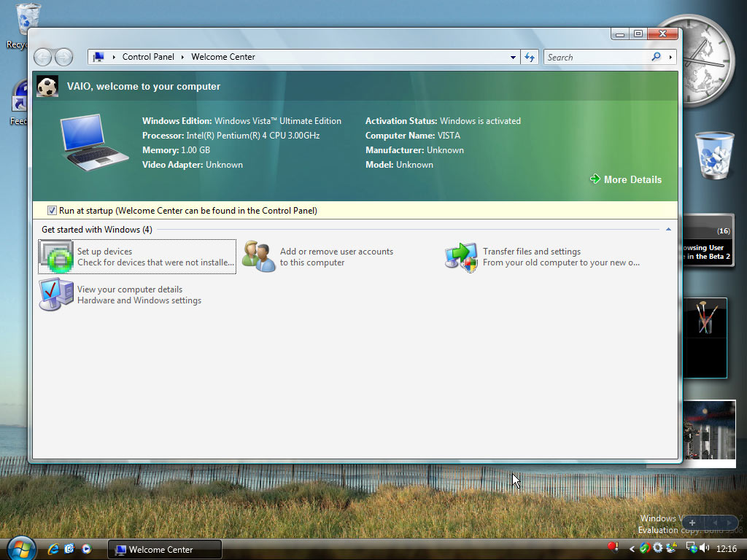Click the sidebar clock gadget

coord(708,60)
